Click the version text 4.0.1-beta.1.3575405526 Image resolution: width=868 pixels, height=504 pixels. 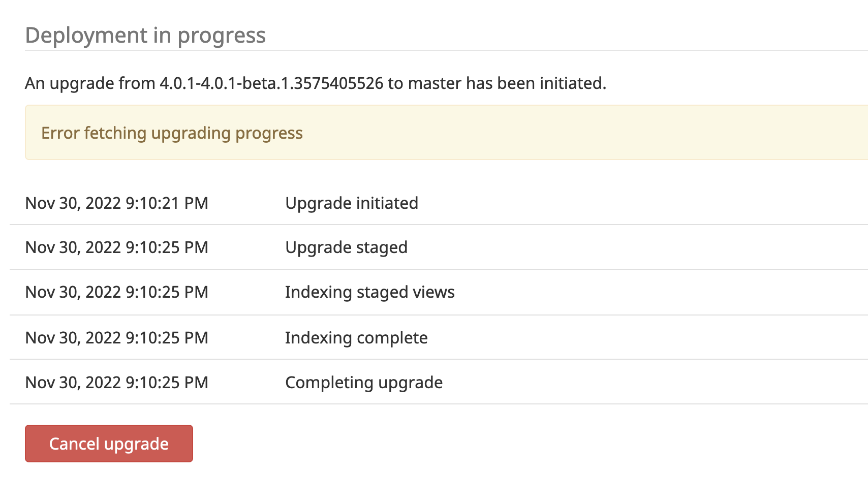[295, 83]
